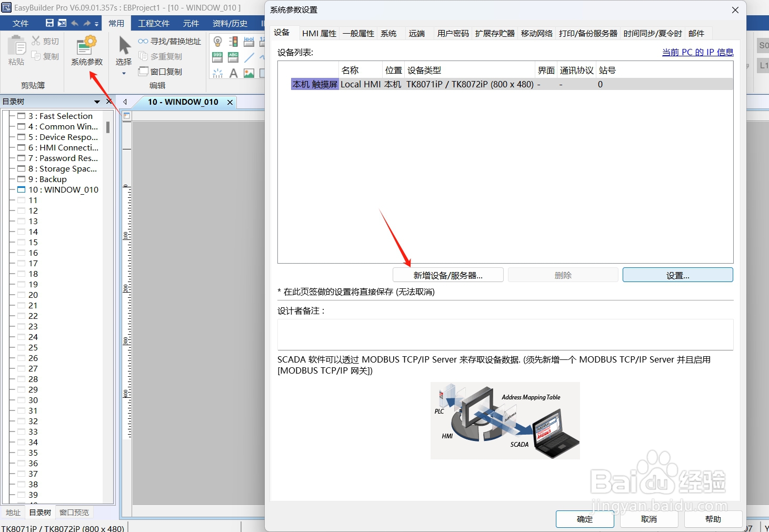The image size is (769, 532).
Task: Click the set-bit button object icon
Action: [249, 42]
